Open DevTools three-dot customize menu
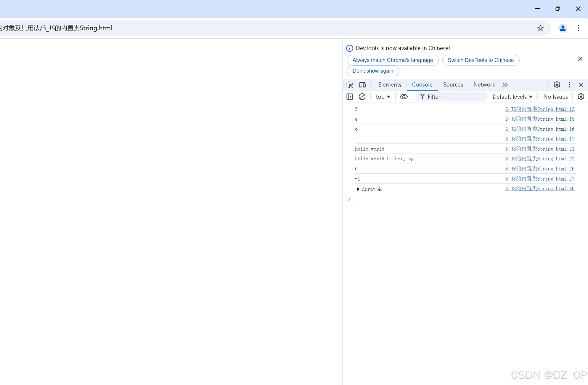 569,85
